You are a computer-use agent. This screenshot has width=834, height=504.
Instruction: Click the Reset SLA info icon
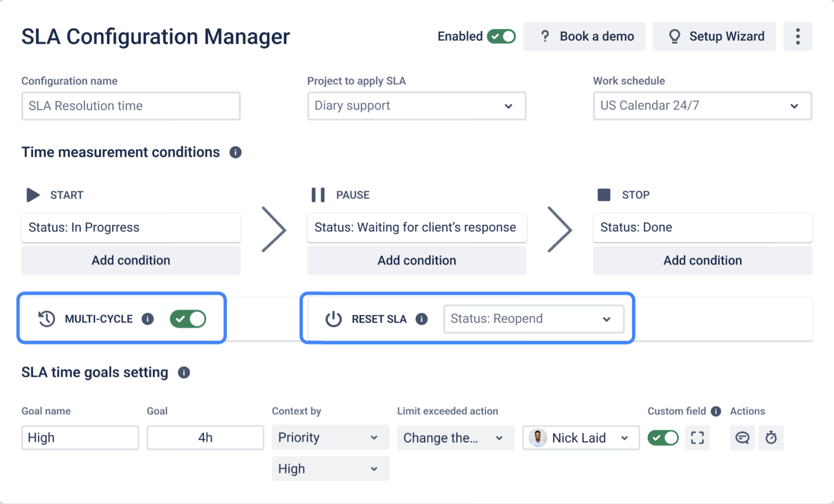point(422,319)
